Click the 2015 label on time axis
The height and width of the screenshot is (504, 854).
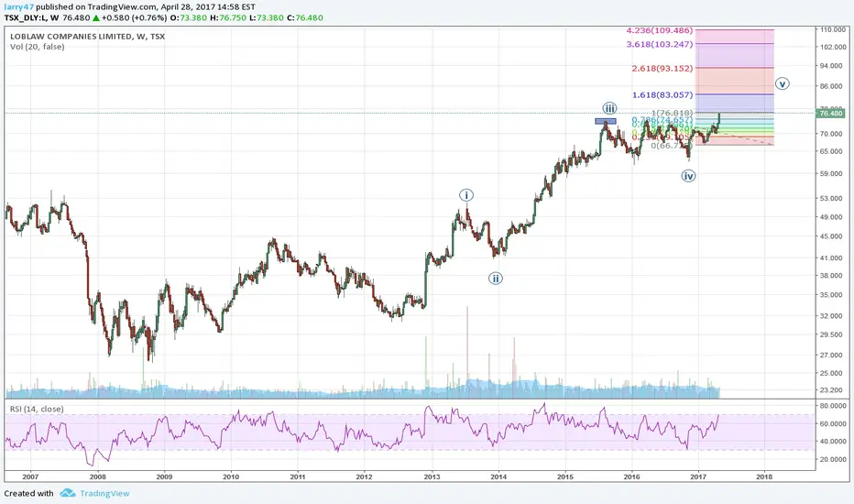tap(565, 477)
